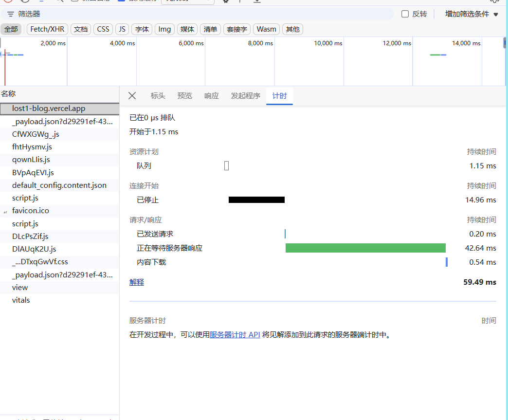508x420 pixels.
Task: Enable the 反转 checkbox
Action: coord(405,14)
